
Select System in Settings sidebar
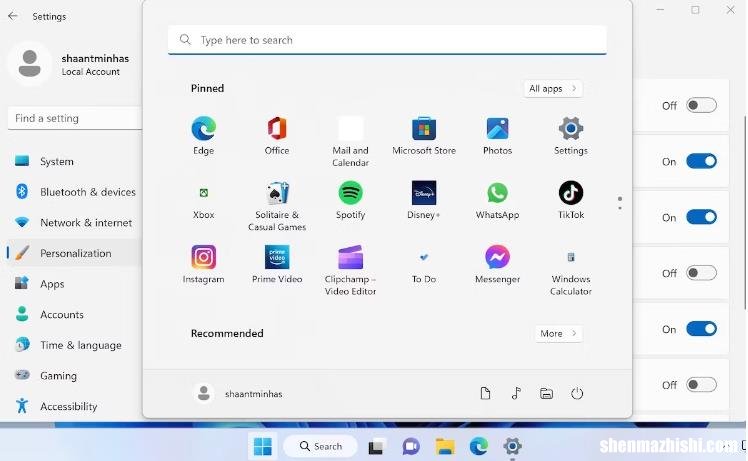[72, 161]
